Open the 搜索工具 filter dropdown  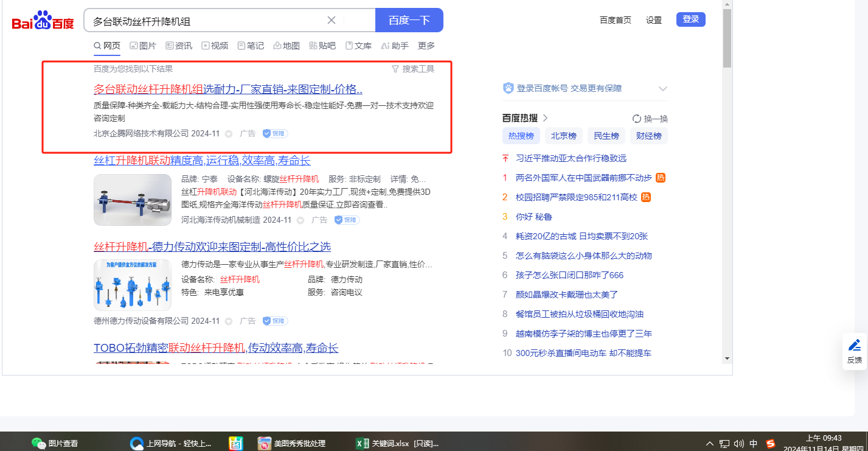(x=413, y=69)
